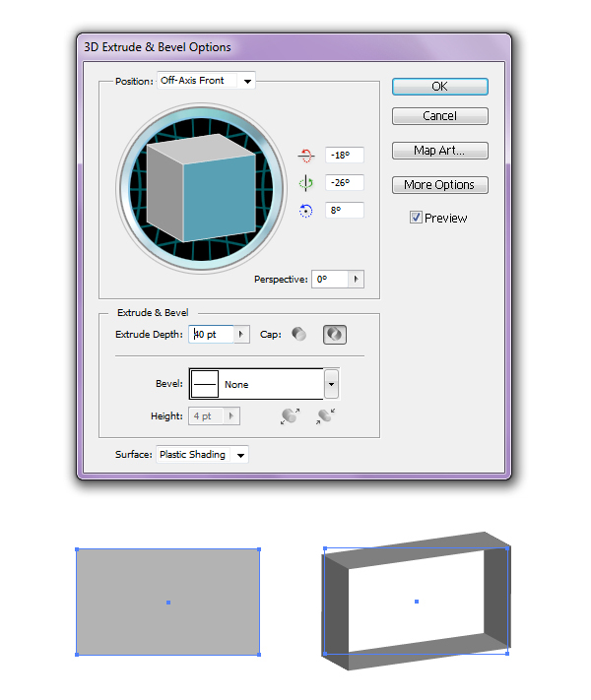Viewport: 591px width, 700px height.
Task: Click the X-axis rotation icon
Action: (x=306, y=156)
